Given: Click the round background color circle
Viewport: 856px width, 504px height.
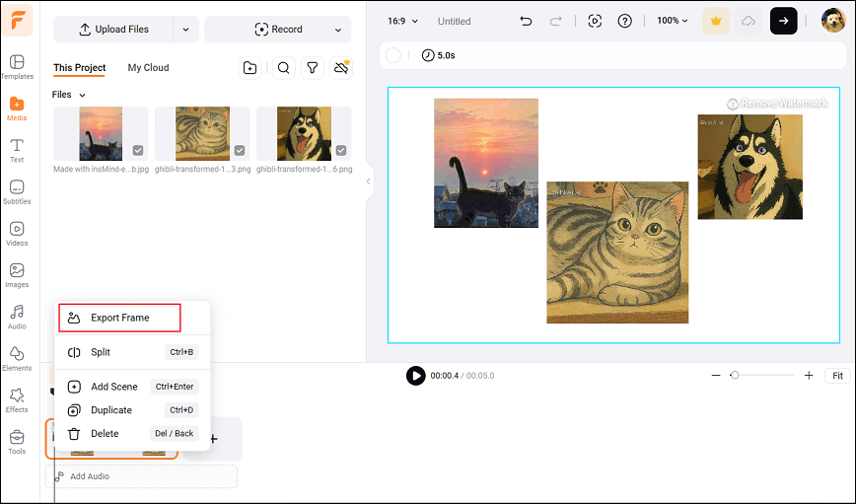Looking at the screenshot, I should coord(393,55).
